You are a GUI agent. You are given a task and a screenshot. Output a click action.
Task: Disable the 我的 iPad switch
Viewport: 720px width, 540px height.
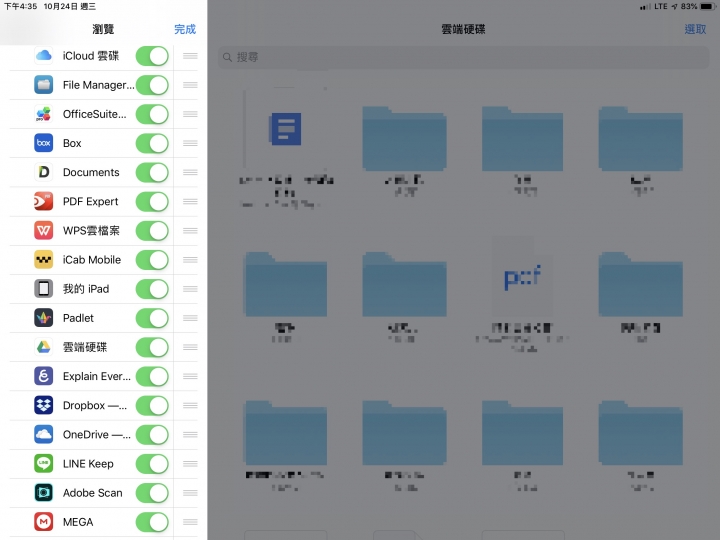click(152, 289)
